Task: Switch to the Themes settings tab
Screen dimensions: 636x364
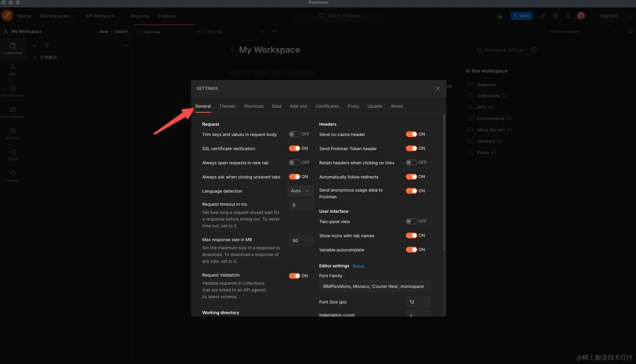Action: pos(227,106)
